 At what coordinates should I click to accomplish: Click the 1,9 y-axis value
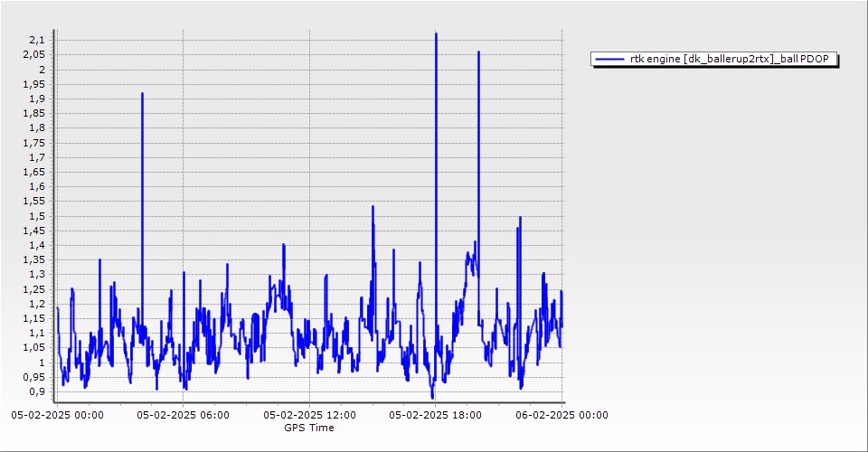pyautogui.click(x=36, y=99)
